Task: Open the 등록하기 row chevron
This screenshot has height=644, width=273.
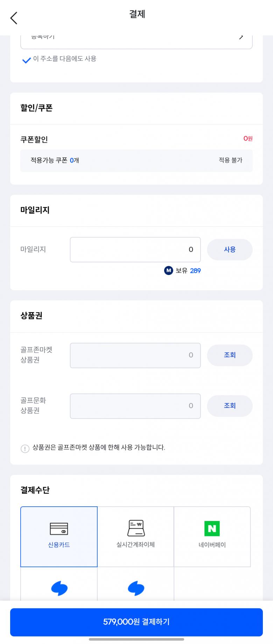Action: [241, 37]
